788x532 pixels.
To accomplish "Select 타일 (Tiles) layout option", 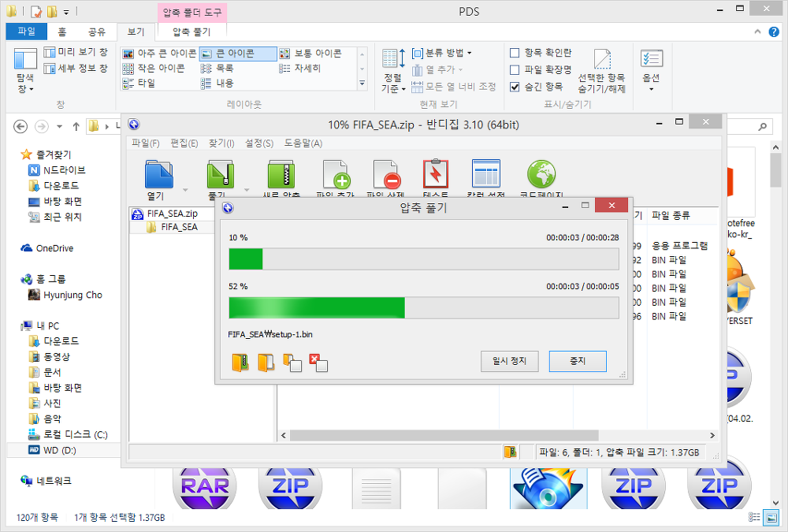I will point(139,83).
